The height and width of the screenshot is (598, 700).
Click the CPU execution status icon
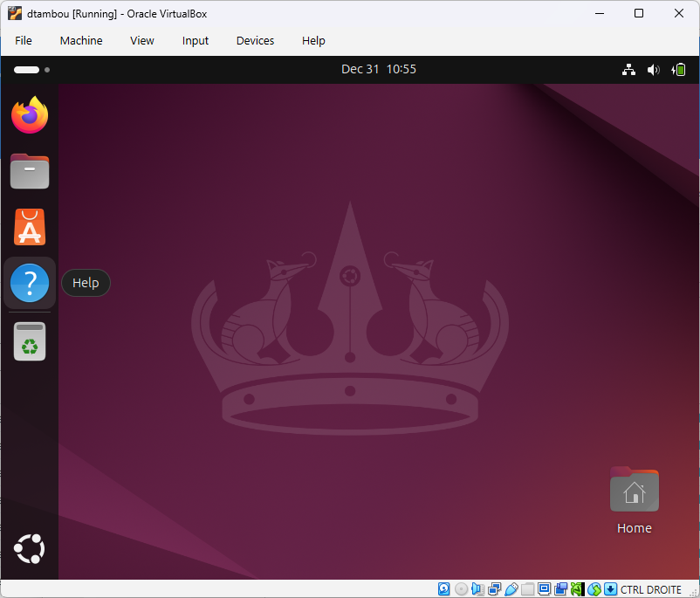point(577,589)
